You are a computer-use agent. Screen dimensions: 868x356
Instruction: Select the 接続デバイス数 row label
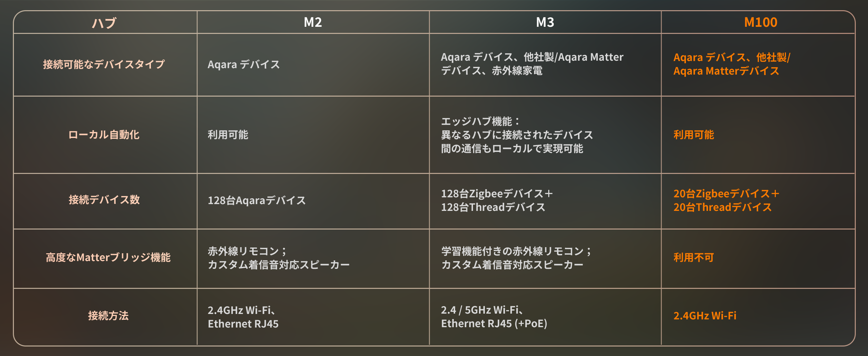click(x=104, y=200)
